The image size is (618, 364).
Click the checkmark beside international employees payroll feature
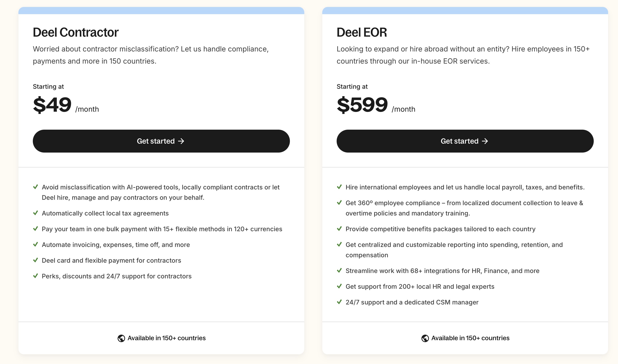340,187
